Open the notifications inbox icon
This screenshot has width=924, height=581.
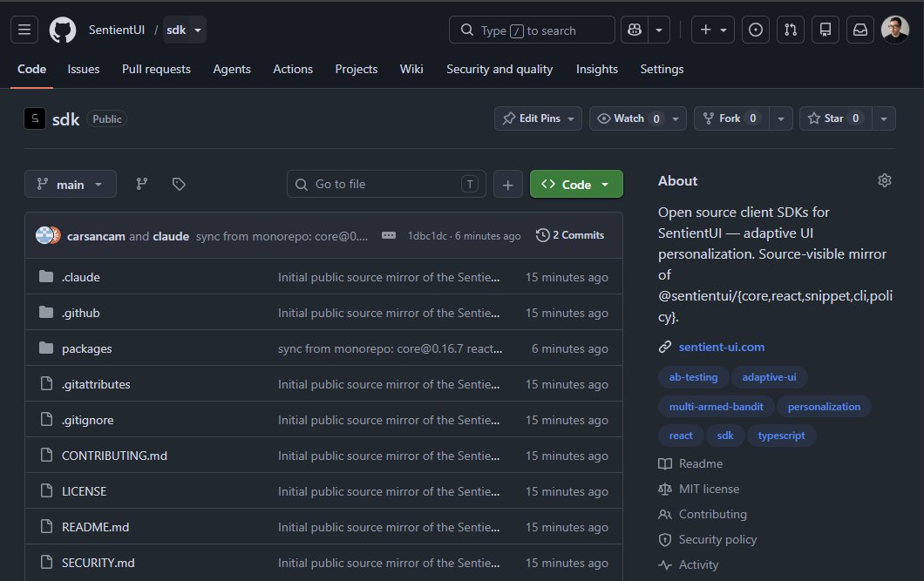(x=860, y=30)
